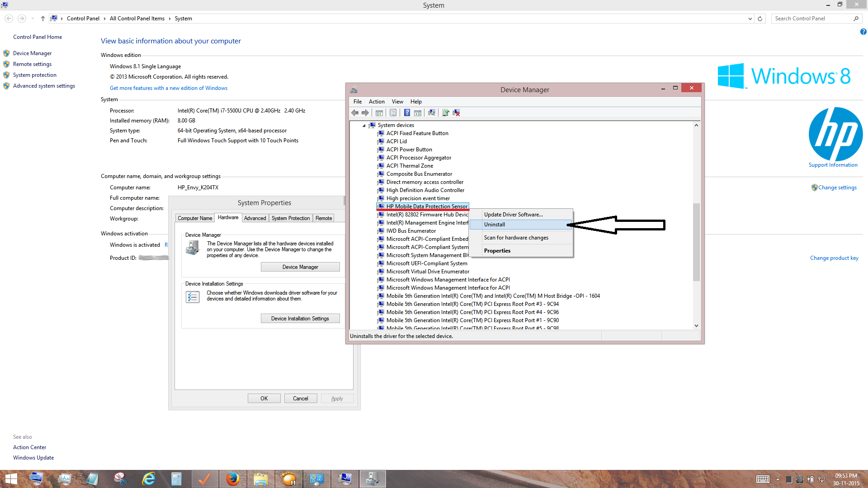Collapse the System devices tree node
The height and width of the screenshot is (488, 868).
364,126
